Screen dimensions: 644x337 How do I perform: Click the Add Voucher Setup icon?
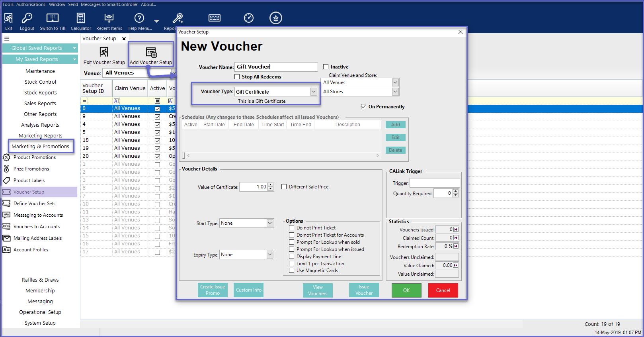[x=151, y=53]
